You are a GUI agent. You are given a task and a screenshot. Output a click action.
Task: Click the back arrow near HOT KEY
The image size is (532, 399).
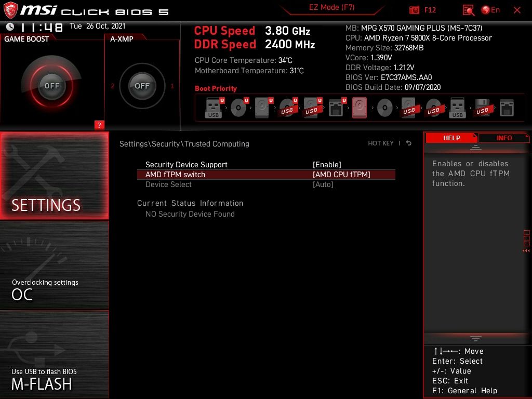click(x=409, y=142)
